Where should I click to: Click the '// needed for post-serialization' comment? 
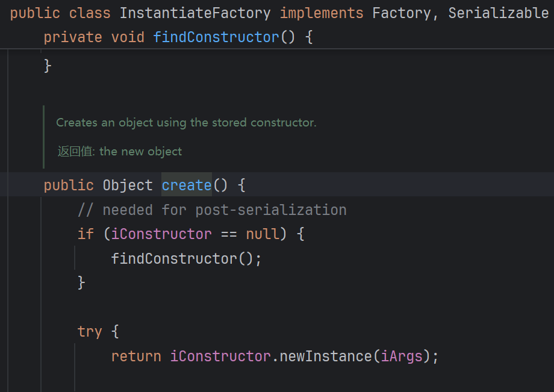click(x=211, y=210)
